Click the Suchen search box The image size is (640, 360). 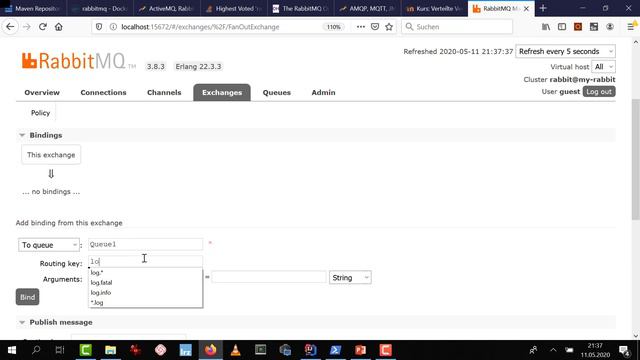point(457,27)
